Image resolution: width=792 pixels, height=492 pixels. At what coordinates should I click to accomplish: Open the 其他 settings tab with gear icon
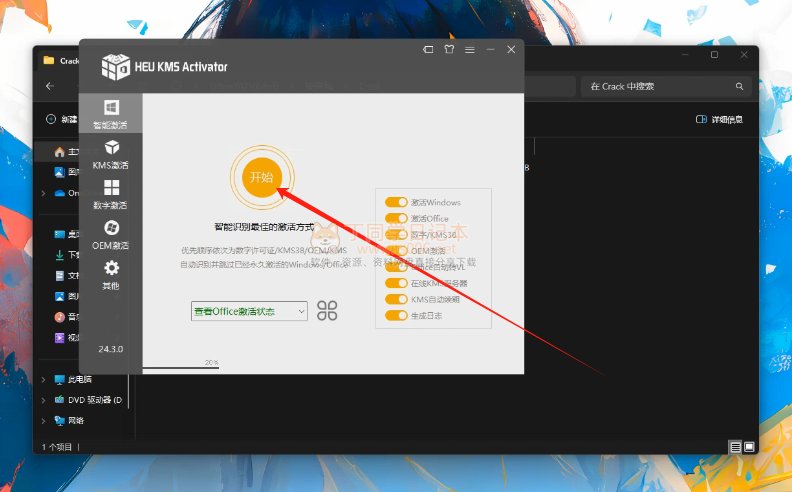coord(111,275)
